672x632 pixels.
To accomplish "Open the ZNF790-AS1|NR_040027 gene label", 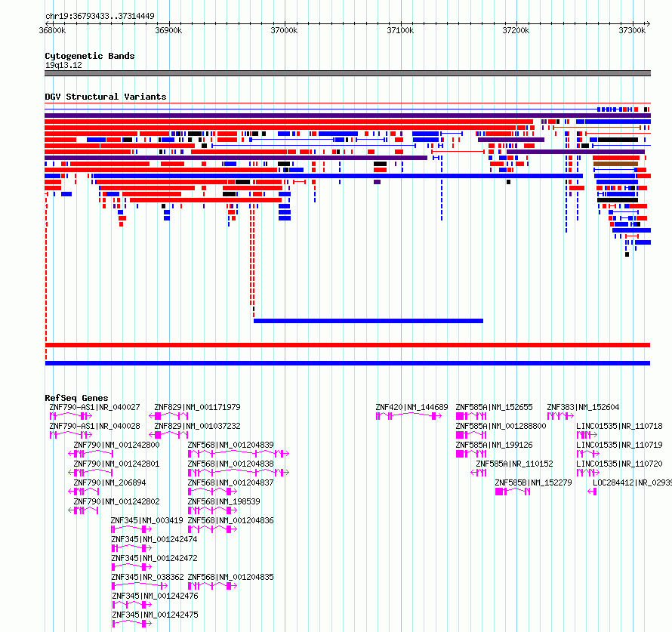I will tap(94, 407).
